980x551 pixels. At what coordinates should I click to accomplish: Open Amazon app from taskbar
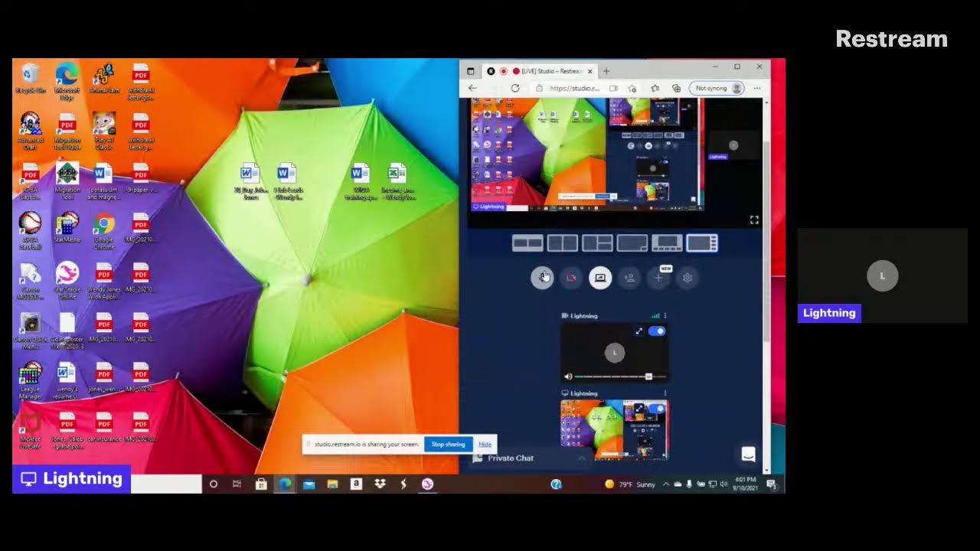[356, 484]
